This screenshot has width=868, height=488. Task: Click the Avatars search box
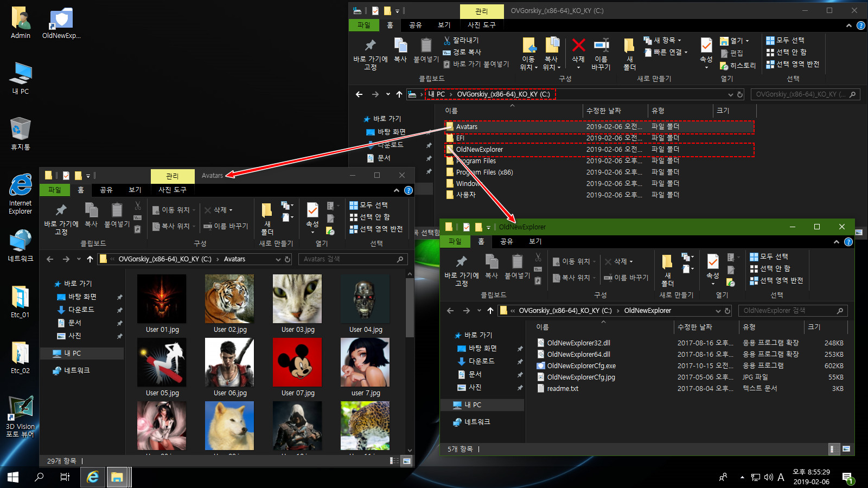pyautogui.click(x=352, y=259)
